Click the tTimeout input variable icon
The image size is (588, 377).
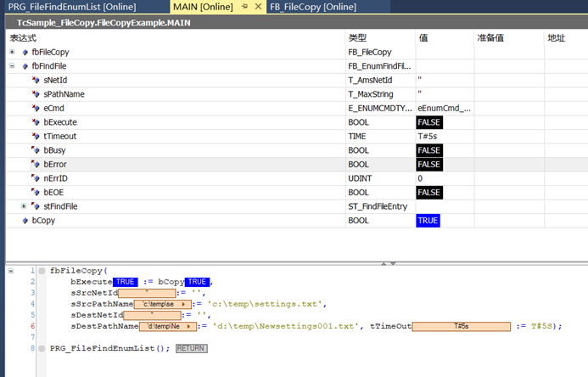(x=36, y=136)
